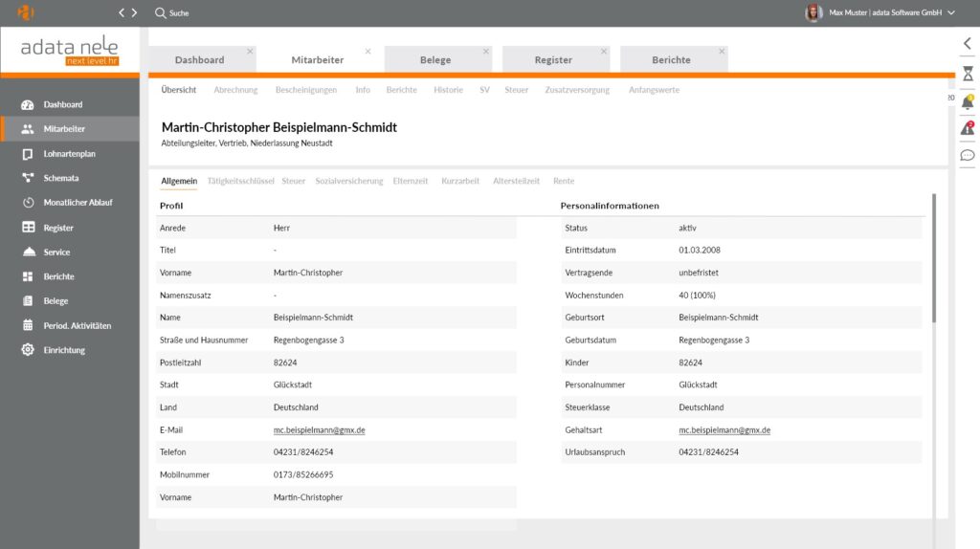Open the Zusatzversorgung sub-tab
The height and width of the screenshot is (549, 980).
pos(577,90)
